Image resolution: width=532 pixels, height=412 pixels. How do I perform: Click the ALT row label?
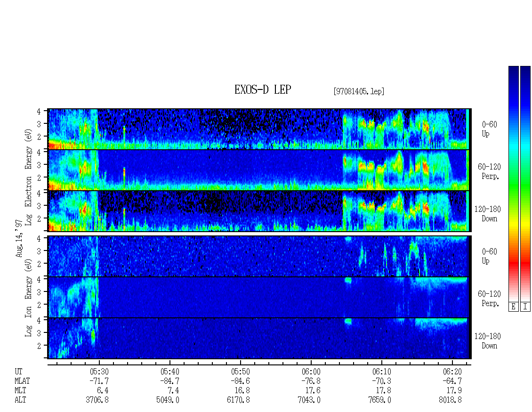tap(20, 400)
